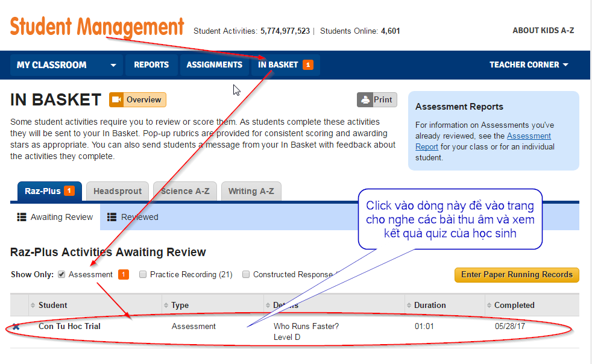Screen dimensions: 592x364
Task: Select the Reviewed subtab
Action: point(133,217)
